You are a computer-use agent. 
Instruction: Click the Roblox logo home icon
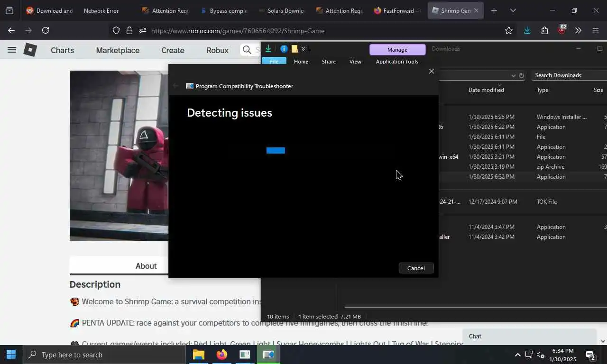[x=30, y=50]
